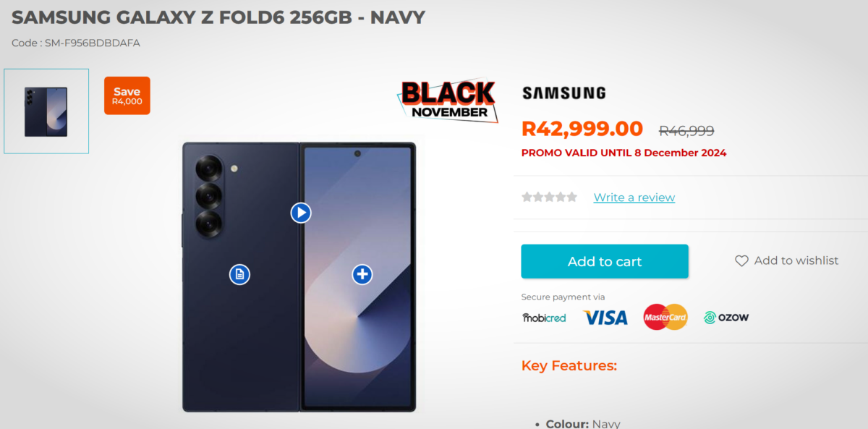Viewport: 868px width, 429px height.
Task: Click the product code SM-F956BDBDAFA
Action: pos(76,43)
